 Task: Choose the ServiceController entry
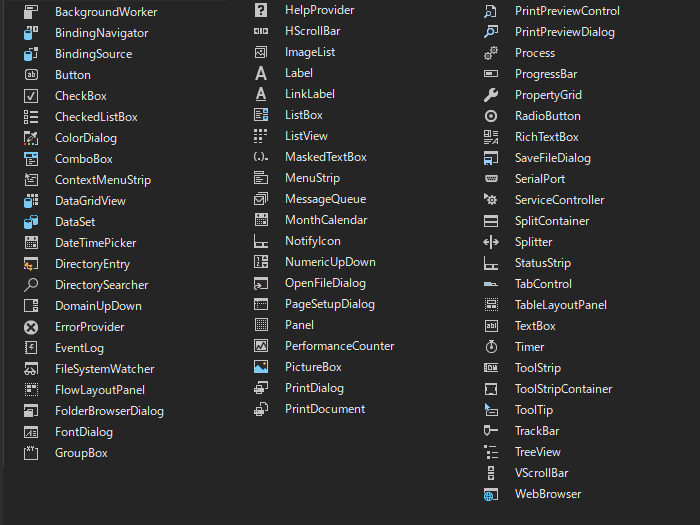560,200
